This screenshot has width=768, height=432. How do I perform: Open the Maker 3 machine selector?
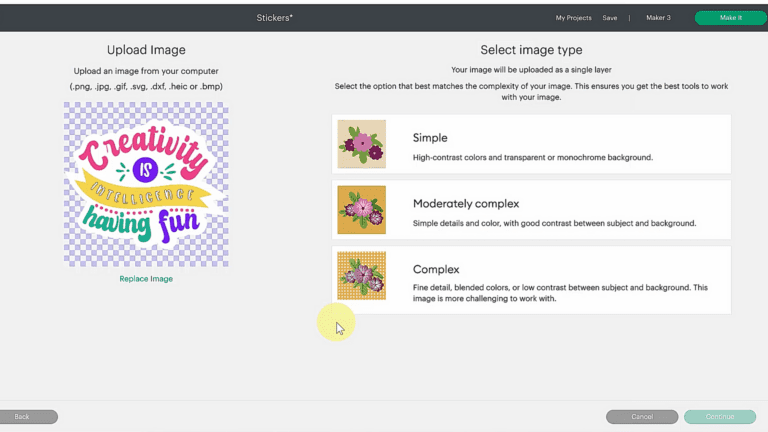[658, 18]
